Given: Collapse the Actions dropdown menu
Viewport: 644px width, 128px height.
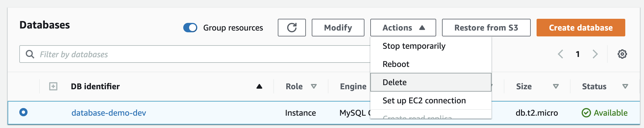Looking at the screenshot, I should pyautogui.click(x=403, y=28).
